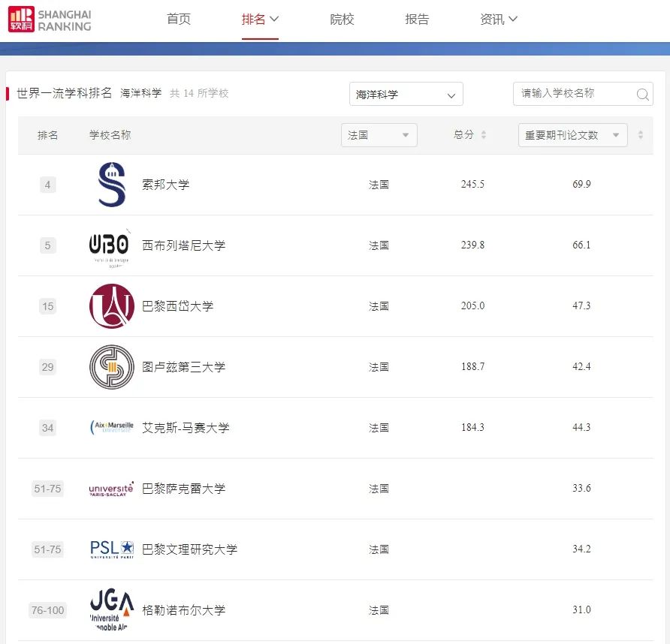Open the 报告 navigation item
Image resolution: width=670 pixels, height=644 pixels.
point(417,20)
